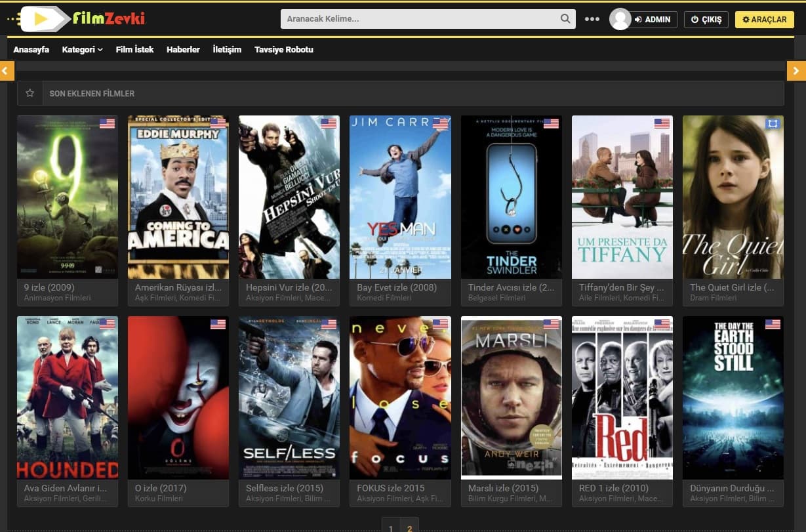Click the star icon beside Son Eklenen Filmler
The height and width of the screenshot is (532, 806).
tap(30, 93)
